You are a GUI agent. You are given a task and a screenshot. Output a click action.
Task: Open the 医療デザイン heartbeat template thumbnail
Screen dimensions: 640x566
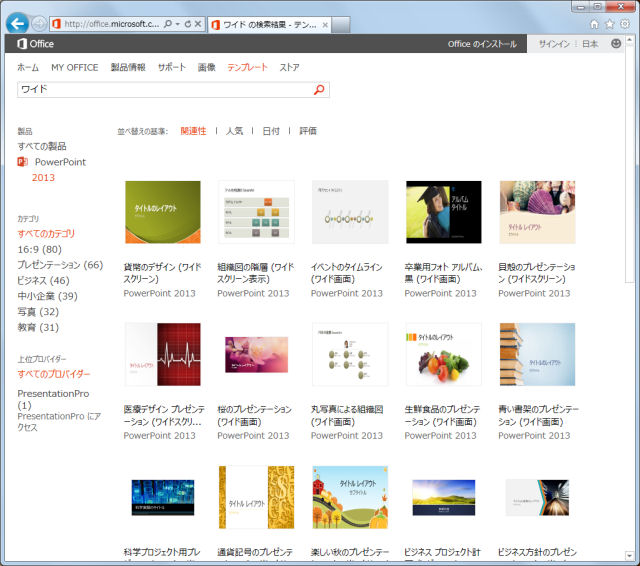pyautogui.click(x=162, y=354)
